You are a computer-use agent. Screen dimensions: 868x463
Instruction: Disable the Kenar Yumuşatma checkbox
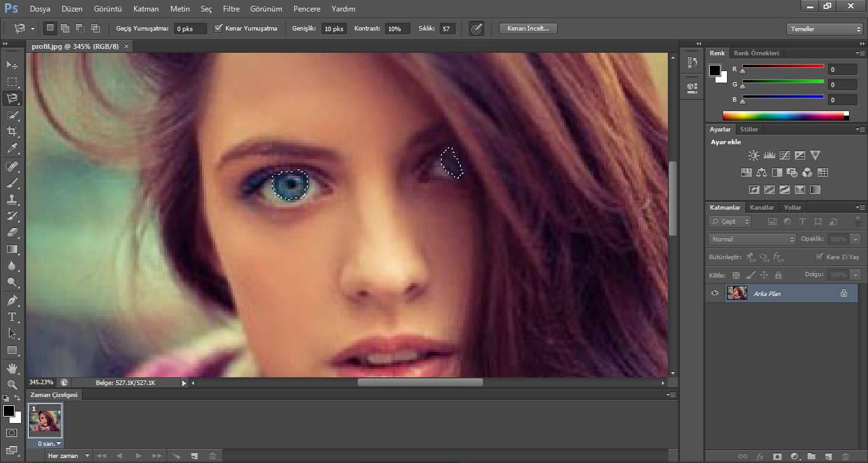(x=219, y=29)
